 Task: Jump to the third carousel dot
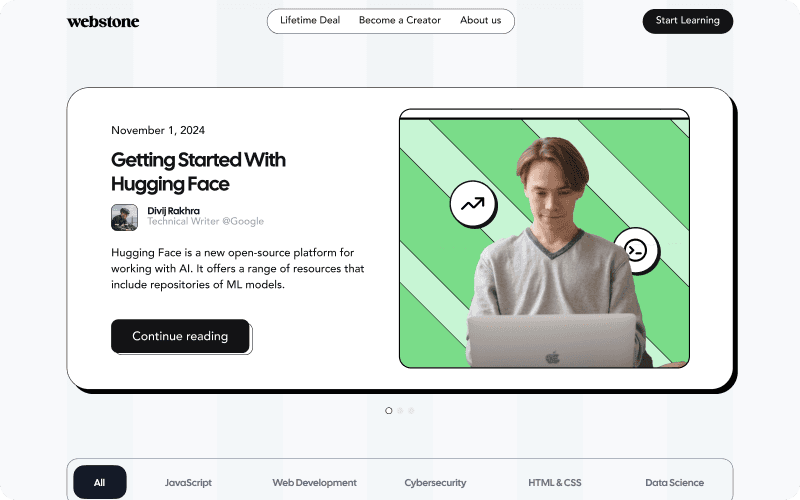411,411
